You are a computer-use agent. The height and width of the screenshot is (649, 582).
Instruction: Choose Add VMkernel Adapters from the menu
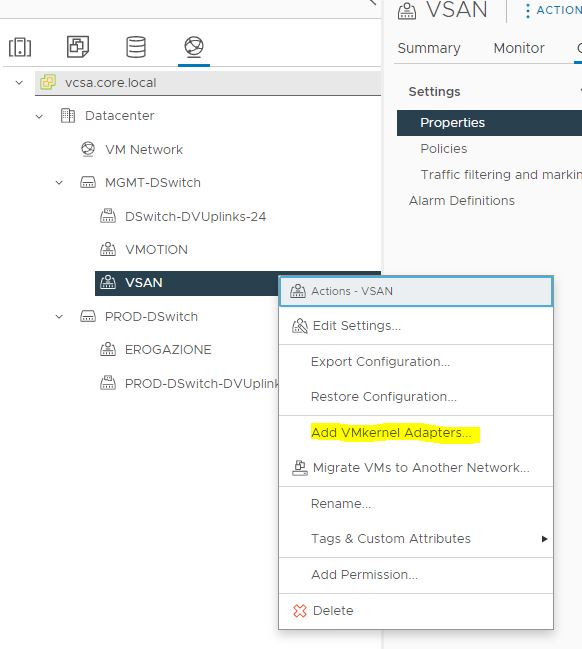point(391,433)
